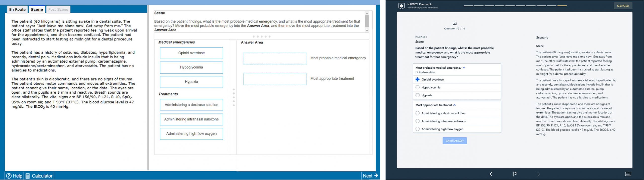Image resolution: width=644 pixels, height=180 pixels.
Task: Select the Hypoglycemia radio option
Action: pyautogui.click(x=418, y=87)
